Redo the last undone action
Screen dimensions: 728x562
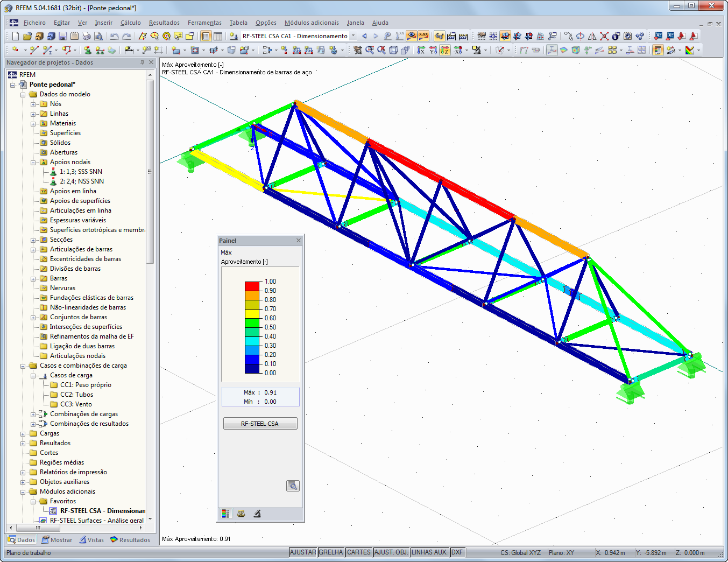[126, 36]
